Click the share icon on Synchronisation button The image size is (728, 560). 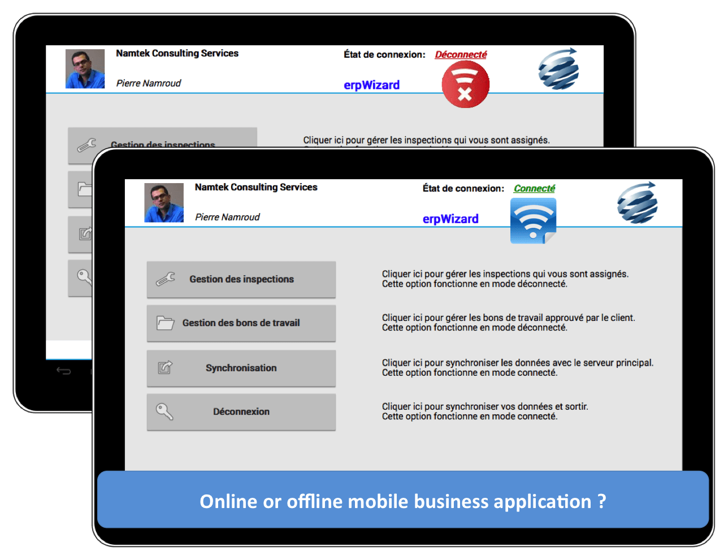165,367
